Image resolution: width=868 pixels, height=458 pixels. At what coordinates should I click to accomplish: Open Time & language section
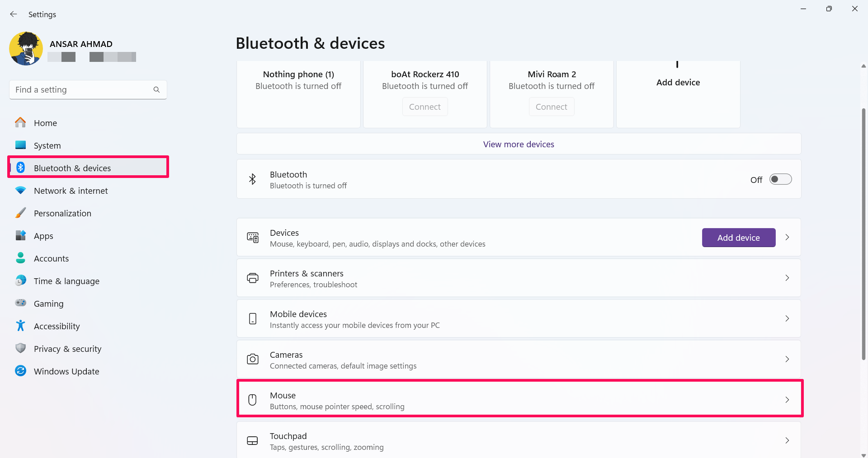point(88,281)
